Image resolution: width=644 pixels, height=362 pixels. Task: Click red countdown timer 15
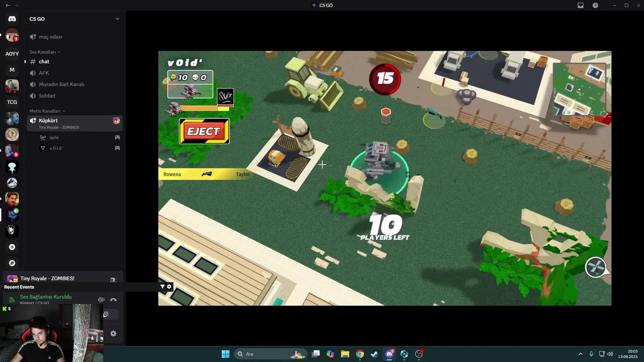click(x=385, y=78)
